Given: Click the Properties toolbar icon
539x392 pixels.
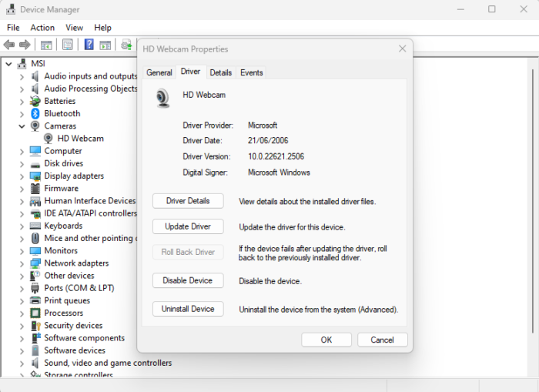Looking at the screenshot, I should click(x=68, y=45).
